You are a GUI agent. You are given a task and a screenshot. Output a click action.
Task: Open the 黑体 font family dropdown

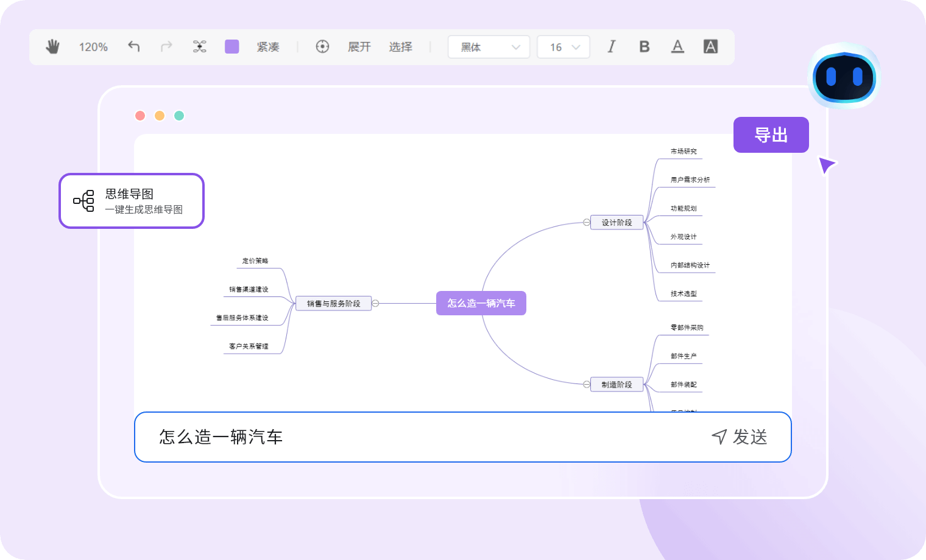[489, 46]
